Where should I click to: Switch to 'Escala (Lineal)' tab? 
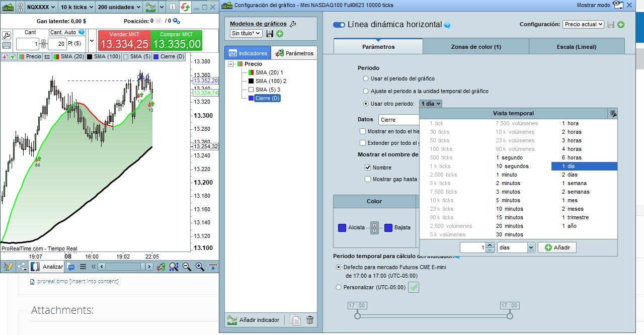[x=577, y=46]
